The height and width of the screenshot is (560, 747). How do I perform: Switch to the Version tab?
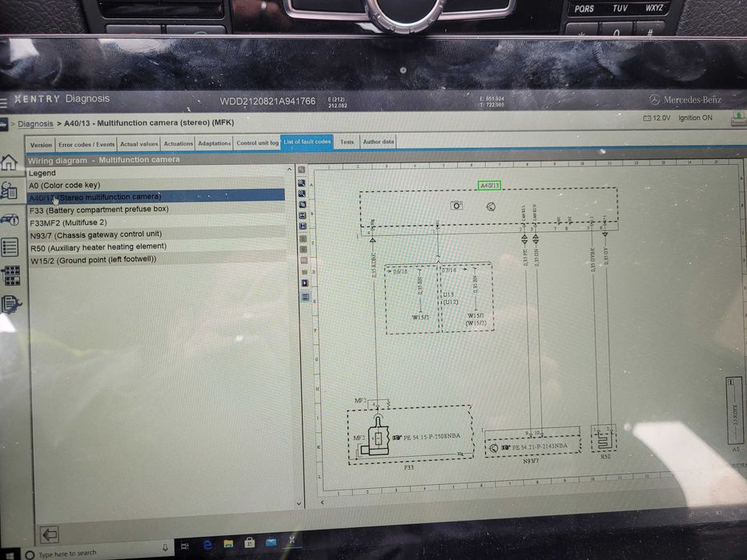point(41,145)
